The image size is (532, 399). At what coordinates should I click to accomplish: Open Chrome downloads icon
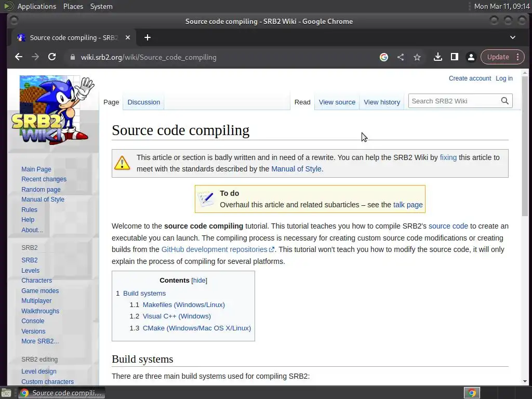[437, 57]
